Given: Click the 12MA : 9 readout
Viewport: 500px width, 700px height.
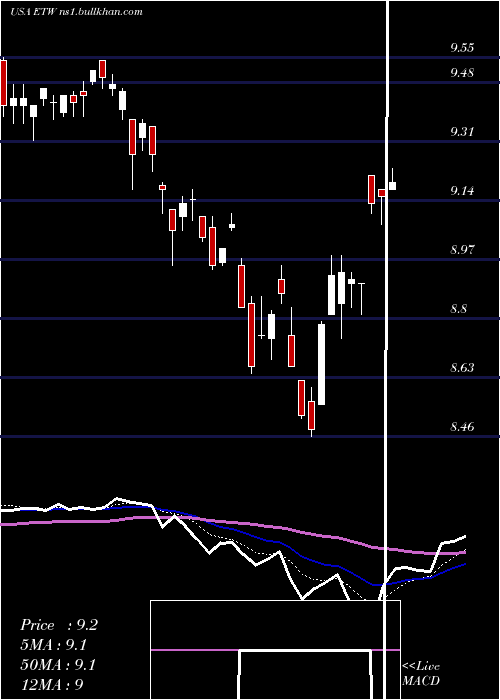Looking at the screenshot, I should (52, 684).
